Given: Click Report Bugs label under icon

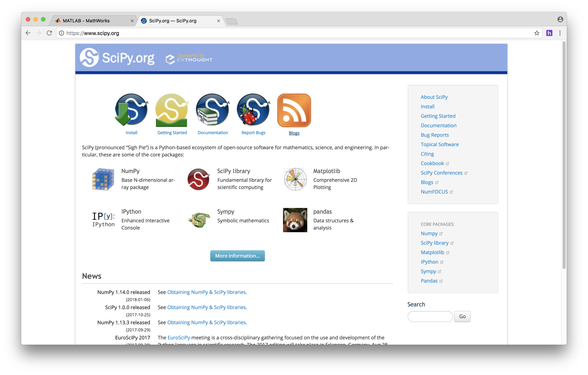Looking at the screenshot, I should tap(253, 133).
